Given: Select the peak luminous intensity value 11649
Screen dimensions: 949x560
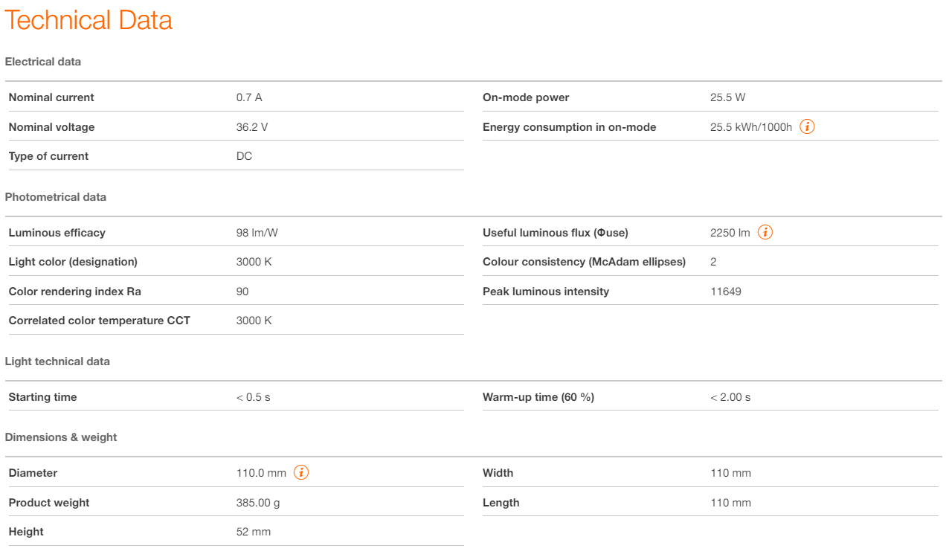Looking at the screenshot, I should [x=726, y=292].
